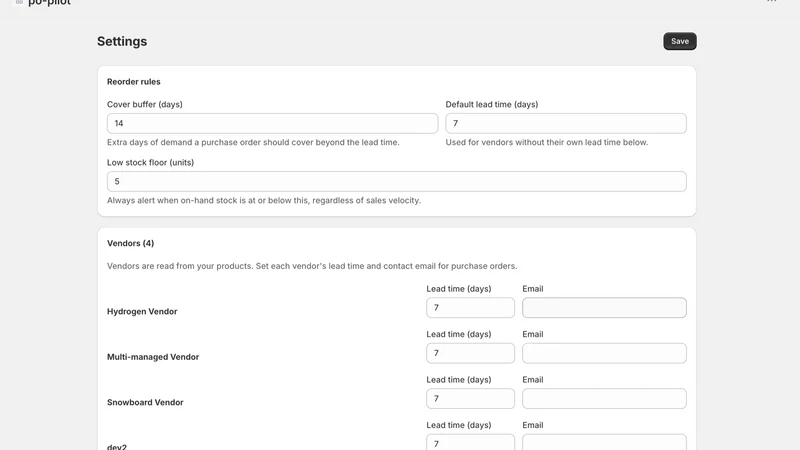Select the Hydrogen Vendor name

pos(142,311)
